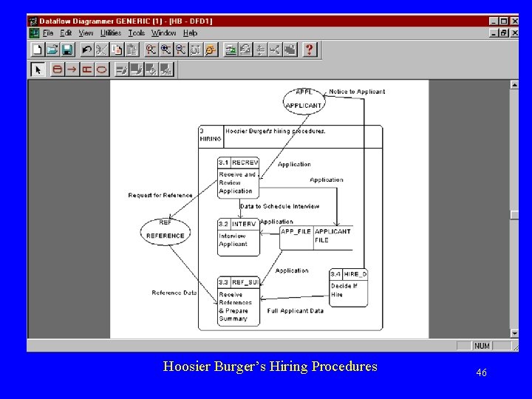Click the 'Reference Data' flow label

174,293
